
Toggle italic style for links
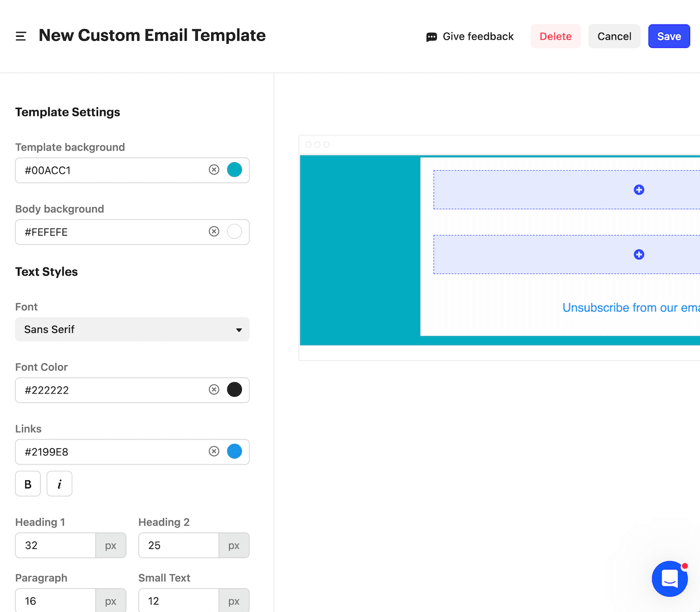pyautogui.click(x=60, y=484)
